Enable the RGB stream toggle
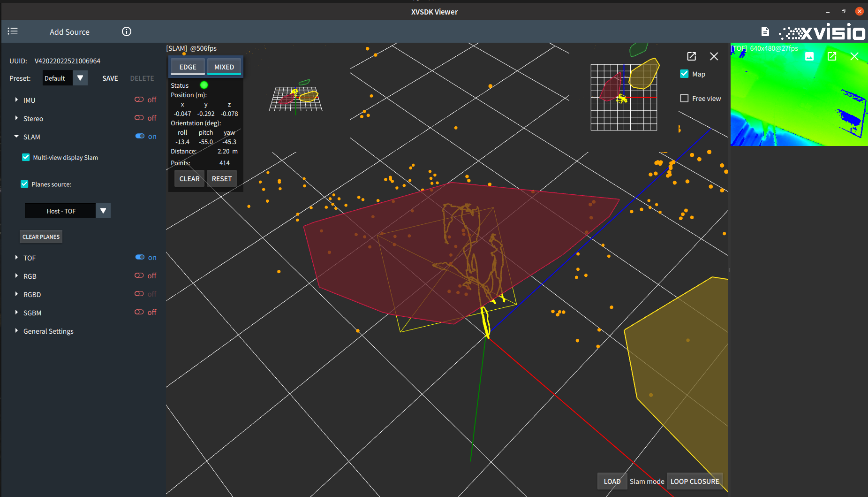 139,275
